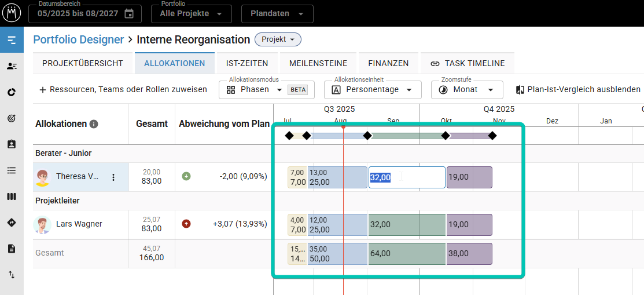This screenshot has width=644, height=295.
Task: Open the list view icon in sidebar
Action: click(12, 170)
